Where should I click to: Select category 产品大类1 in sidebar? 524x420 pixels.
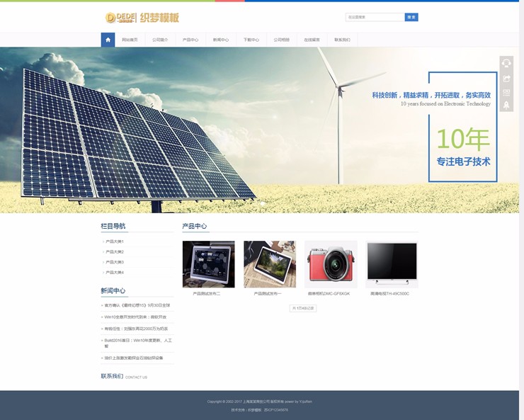pyautogui.click(x=115, y=242)
